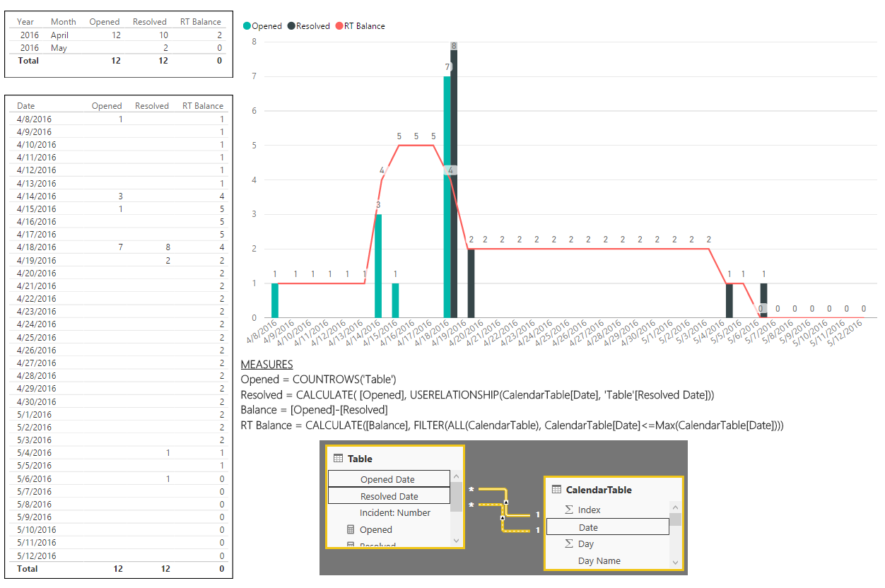Click the May row in the summary table
Image resolution: width=885 pixels, height=588 pixels.
(x=119, y=48)
